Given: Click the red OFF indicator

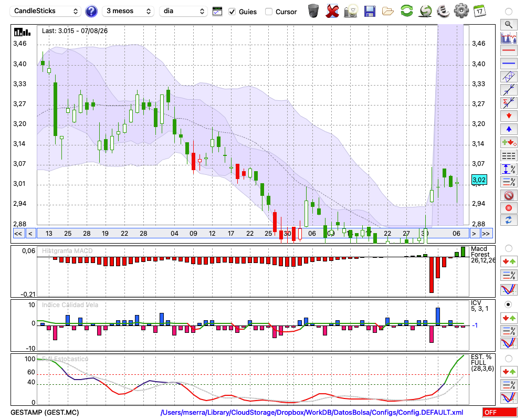Looking at the screenshot, I should click(x=500, y=412).
